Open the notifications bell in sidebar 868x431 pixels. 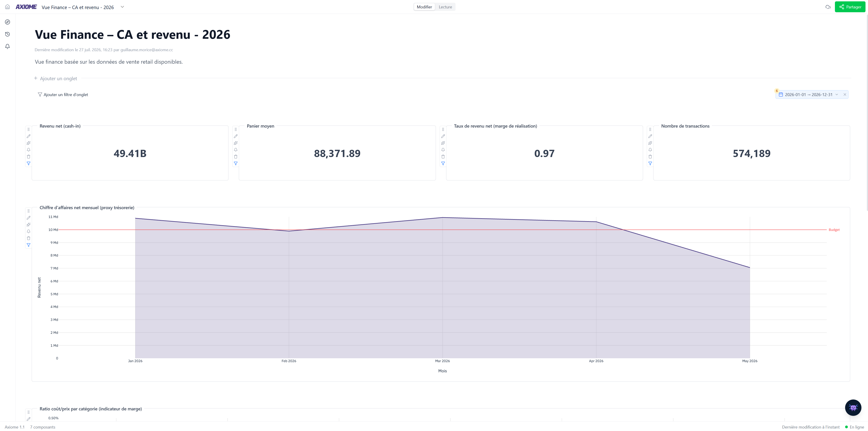(x=7, y=46)
